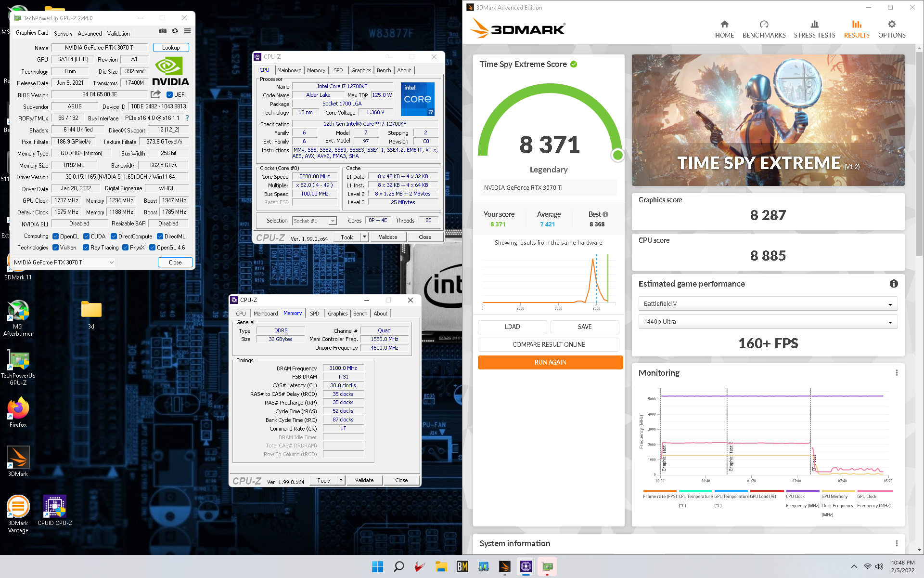Click GPU-Z screenshot camera icon
The height and width of the screenshot is (578, 924).
163,31
